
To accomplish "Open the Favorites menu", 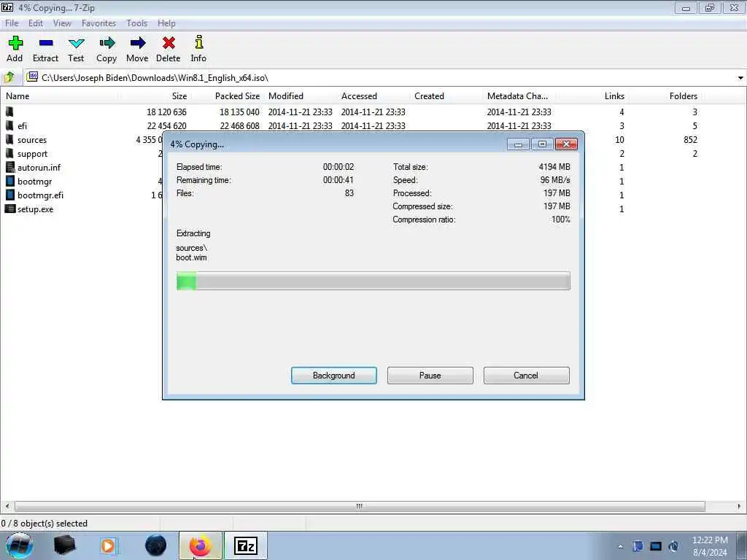I will [98, 23].
